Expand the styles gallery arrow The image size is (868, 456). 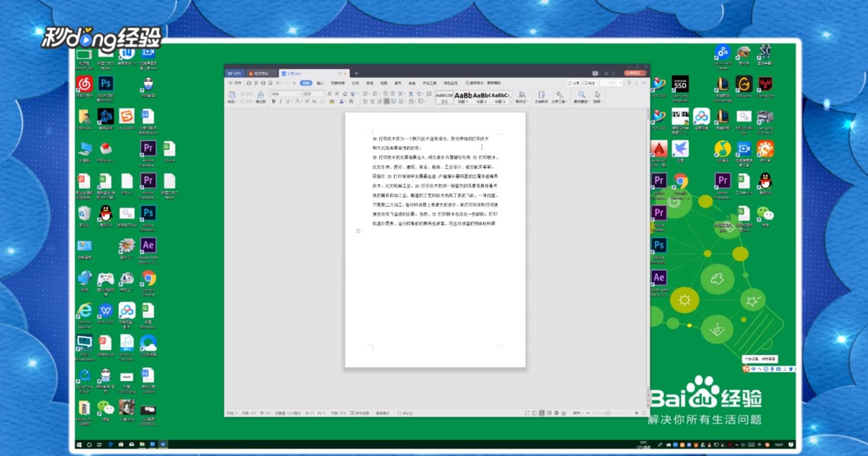pos(511,102)
